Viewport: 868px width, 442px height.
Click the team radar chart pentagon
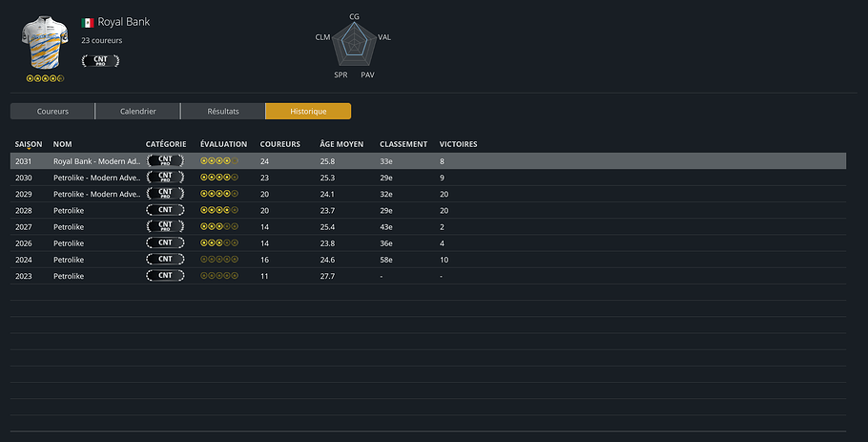tap(355, 43)
